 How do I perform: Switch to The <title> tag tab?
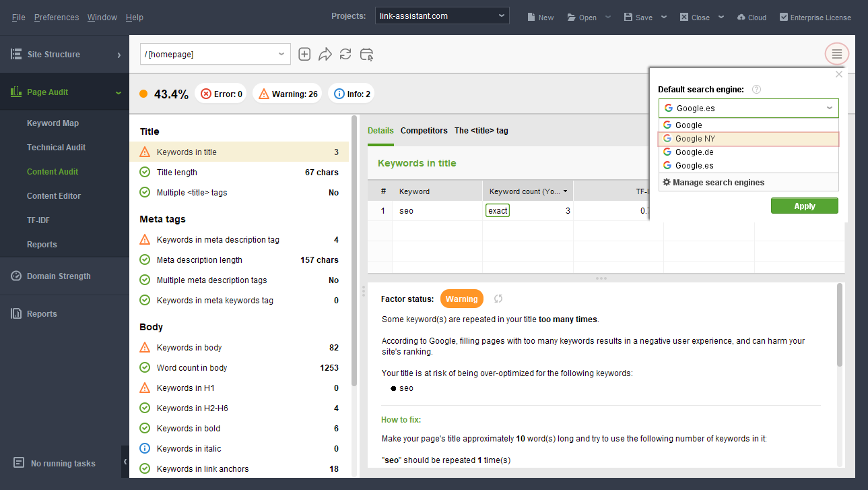point(481,131)
